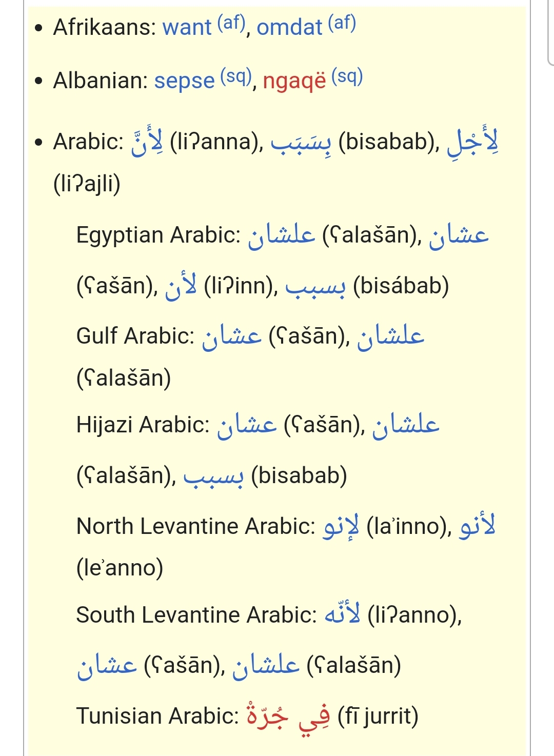The height and width of the screenshot is (756, 554).
Task: Open South Levantine word for liʔanno
Action: (343, 614)
